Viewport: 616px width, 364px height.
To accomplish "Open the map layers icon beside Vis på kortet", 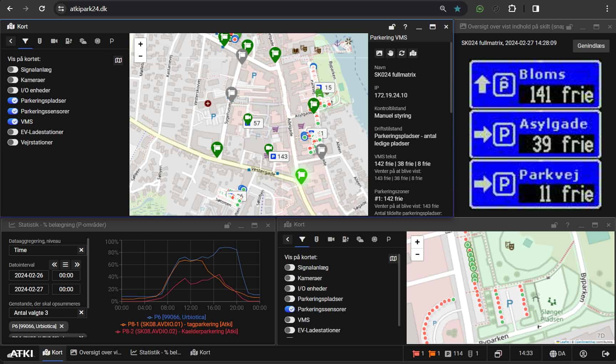I will point(118,60).
